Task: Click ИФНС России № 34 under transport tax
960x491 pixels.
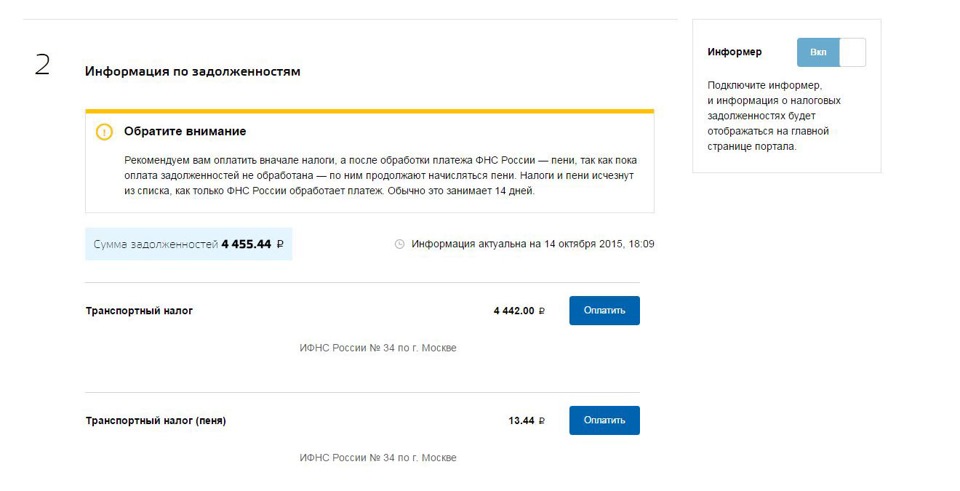Action: click(378, 348)
